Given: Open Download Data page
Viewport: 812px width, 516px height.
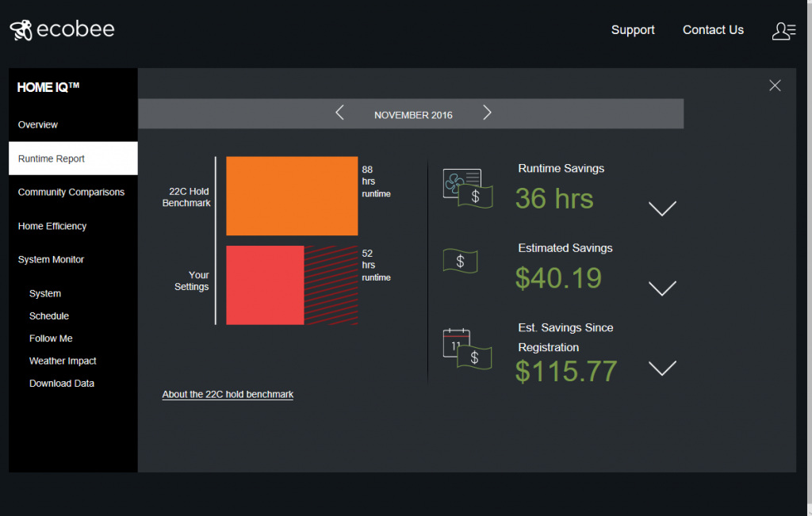Looking at the screenshot, I should pos(62,384).
